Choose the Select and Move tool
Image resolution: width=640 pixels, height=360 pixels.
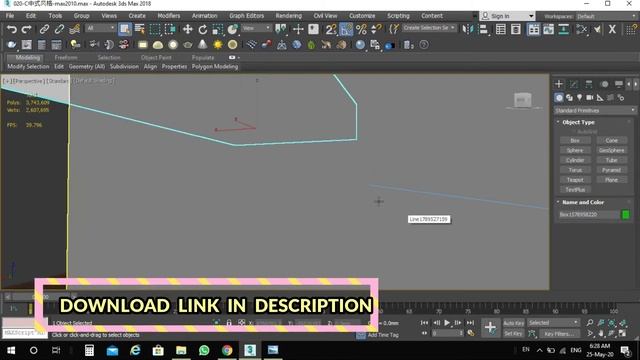pyautogui.click(x=187, y=29)
